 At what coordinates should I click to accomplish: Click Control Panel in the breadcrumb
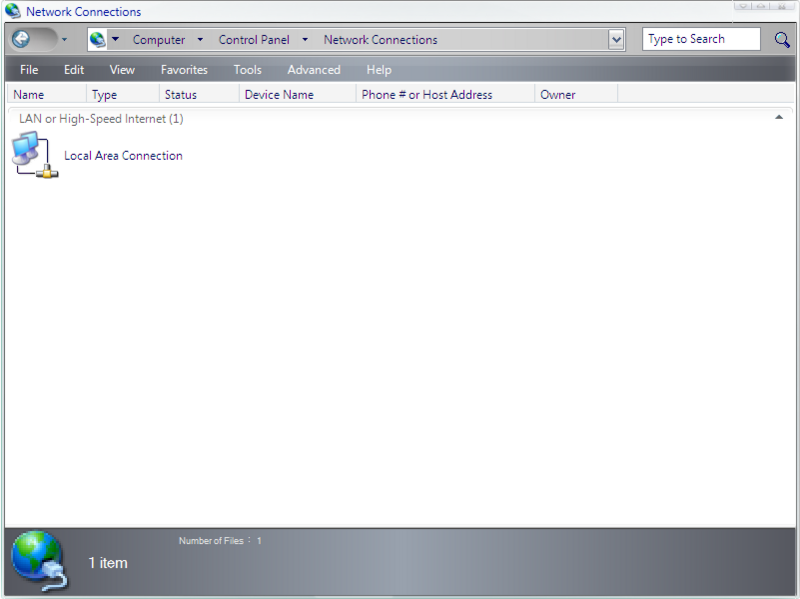point(254,40)
